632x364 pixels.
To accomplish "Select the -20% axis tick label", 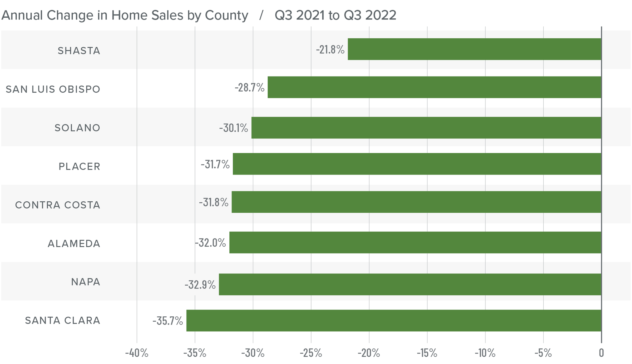I will pos(369,353).
